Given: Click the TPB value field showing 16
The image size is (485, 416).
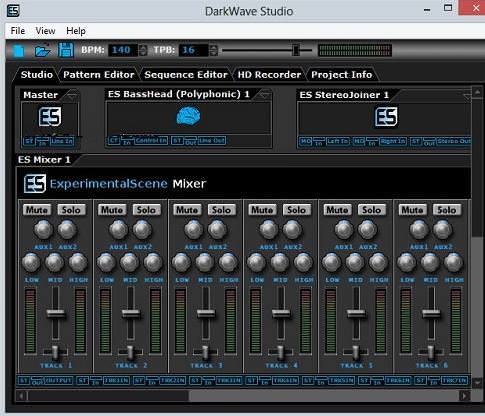Looking at the screenshot, I should click(193, 50).
